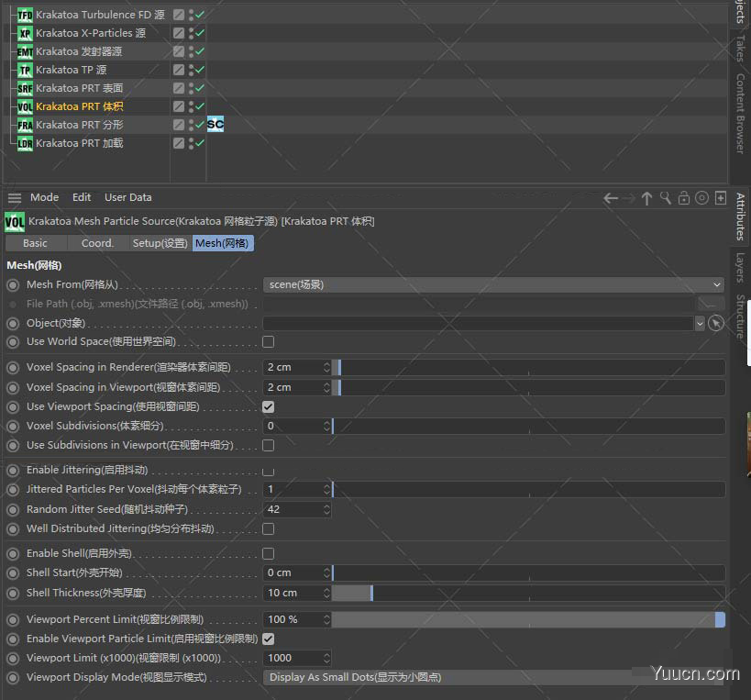Click Random Jitter Seed stepper arrows
751x700 pixels.
click(x=326, y=510)
